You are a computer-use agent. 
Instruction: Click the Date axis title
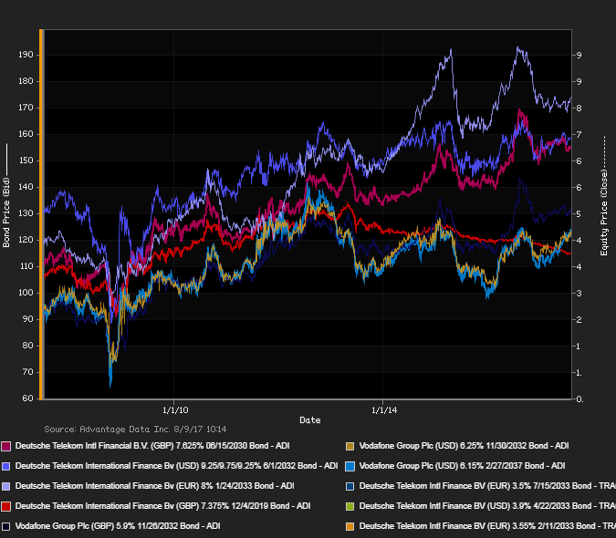pyautogui.click(x=310, y=420)
